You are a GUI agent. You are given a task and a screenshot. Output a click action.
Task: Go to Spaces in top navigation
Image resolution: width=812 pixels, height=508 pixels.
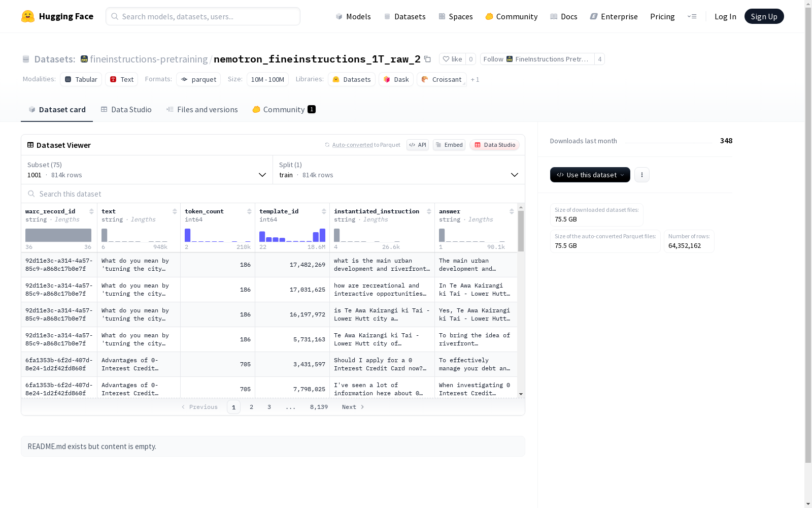pyautogui.click(x=456, y=16)
